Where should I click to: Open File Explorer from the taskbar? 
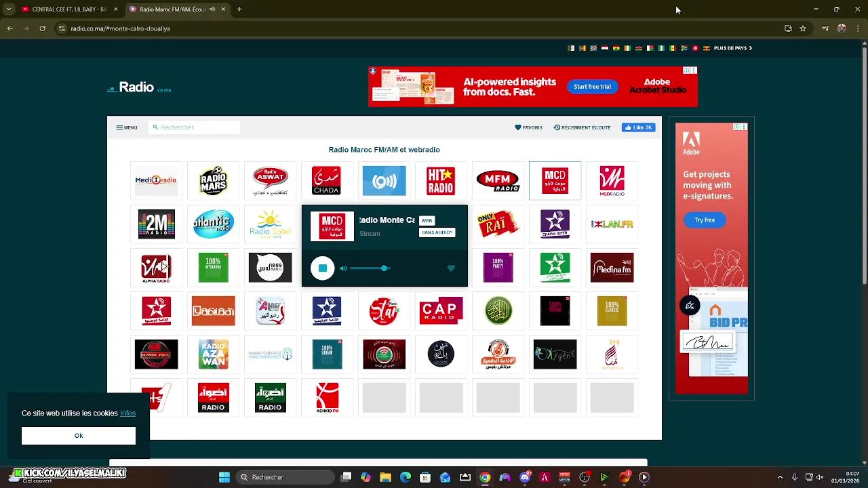click(385, 477)
